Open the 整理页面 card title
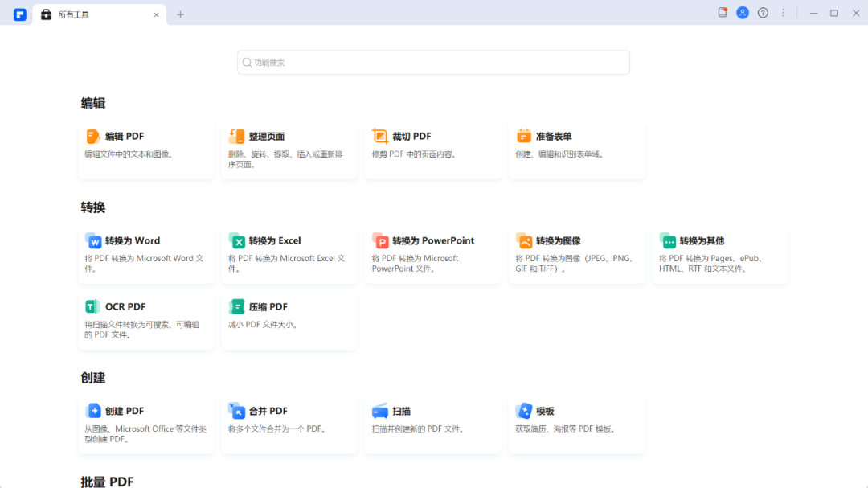 pyautogui.click(x=267, y=136)
